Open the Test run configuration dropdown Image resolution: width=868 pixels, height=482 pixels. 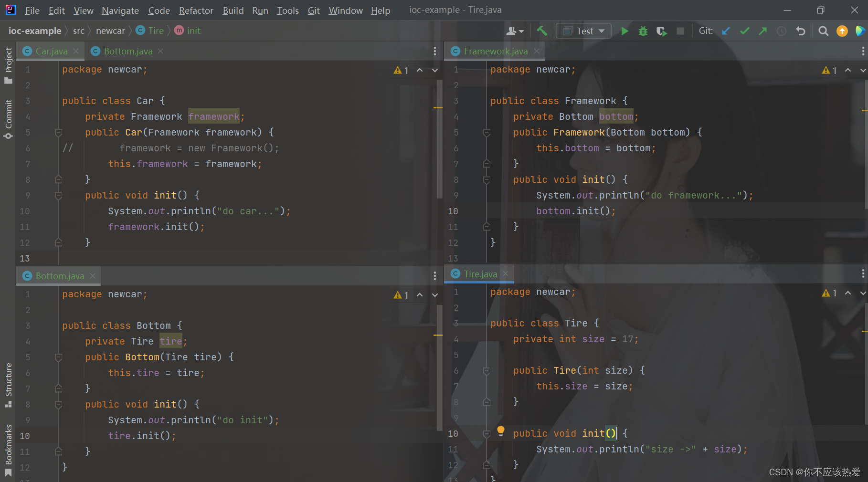[584, 31]
